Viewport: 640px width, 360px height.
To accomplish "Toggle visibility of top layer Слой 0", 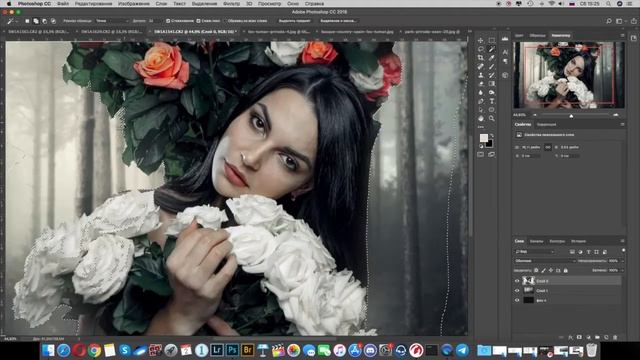I will 517,281.
